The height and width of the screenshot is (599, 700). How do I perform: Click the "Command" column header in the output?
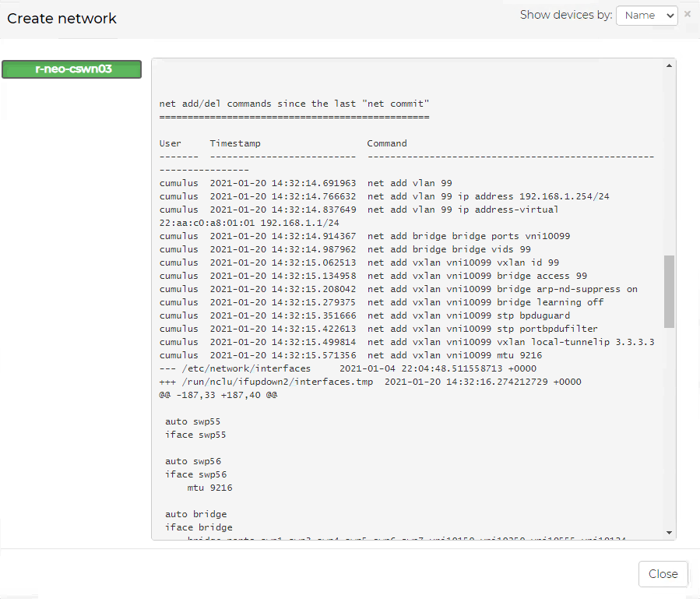[x=387, y=143]
